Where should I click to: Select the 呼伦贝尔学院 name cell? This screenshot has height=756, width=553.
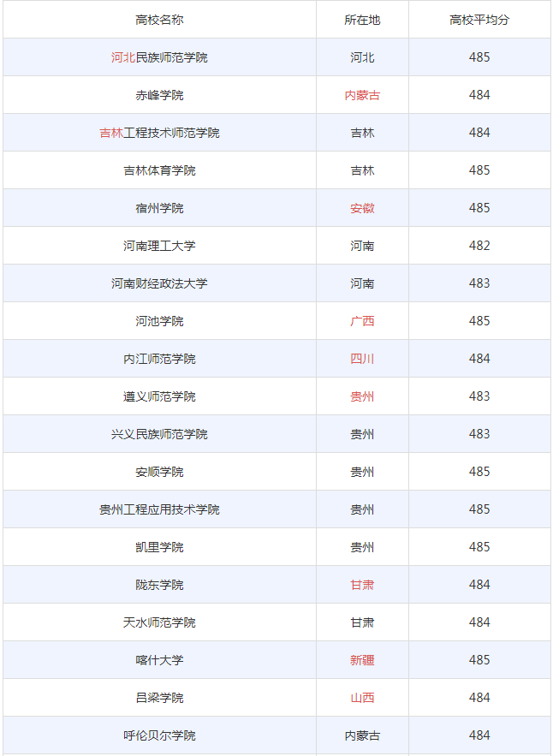point(159,735)
